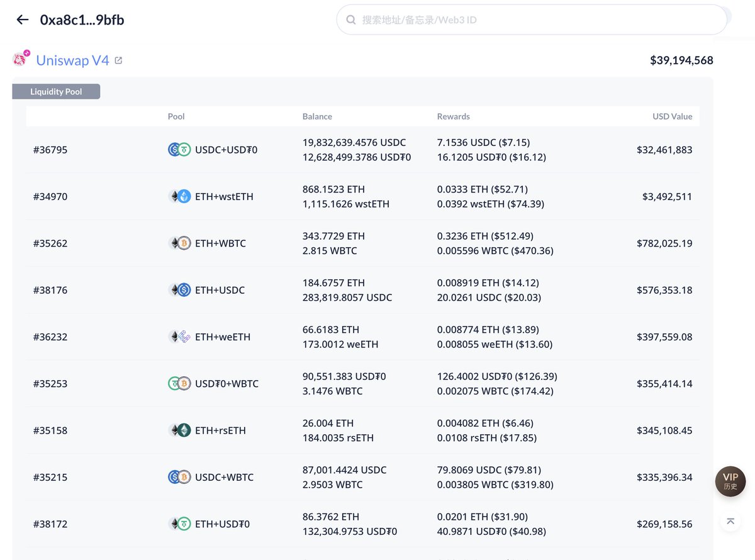The width and height of the screenshot is (755, 560).
Task: Click the Rewards column header
Action: [x=454, y=116]
